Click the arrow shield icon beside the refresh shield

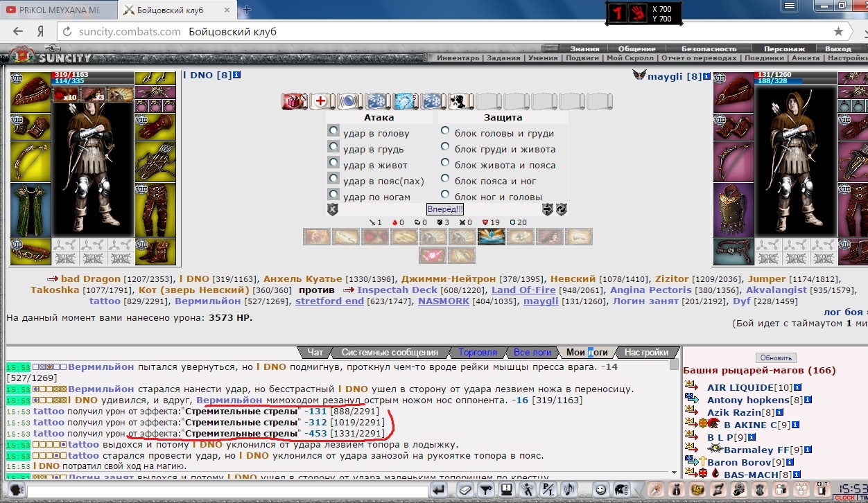click(x=548, y=209)
